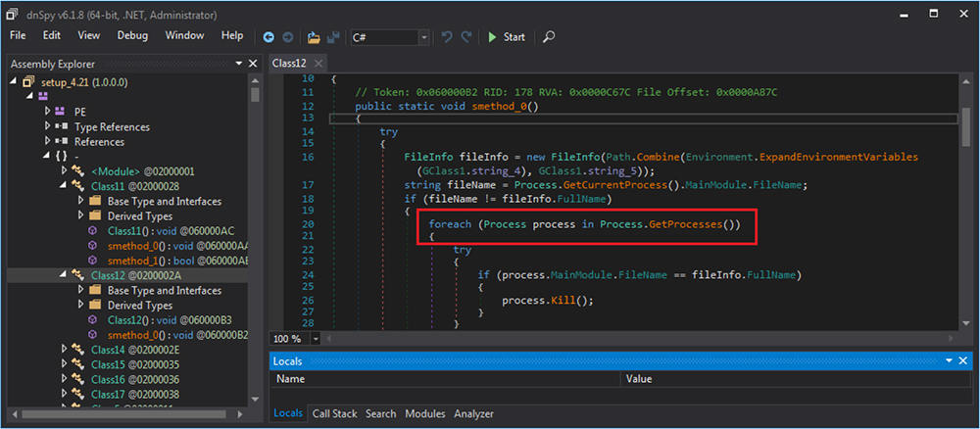Click the Undo toolbar icon
The image size is (980, 429).
[448, 37]
